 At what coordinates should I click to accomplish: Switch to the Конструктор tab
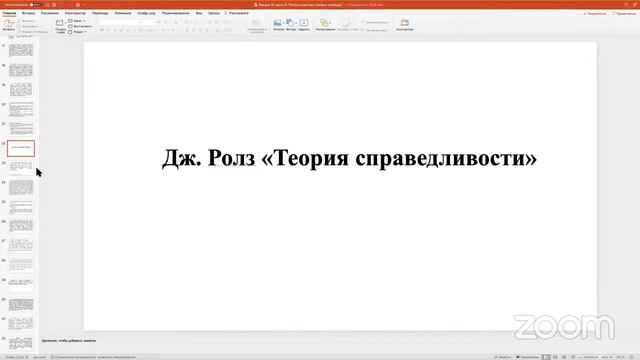pos(75,13)
